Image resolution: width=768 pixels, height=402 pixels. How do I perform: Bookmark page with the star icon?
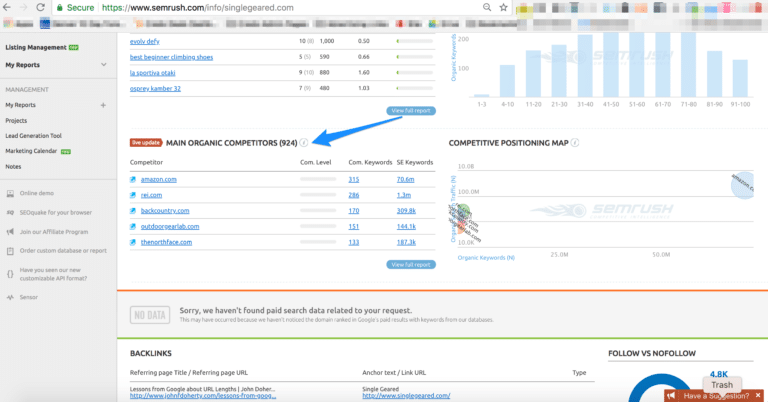click(x=503, y=7)
